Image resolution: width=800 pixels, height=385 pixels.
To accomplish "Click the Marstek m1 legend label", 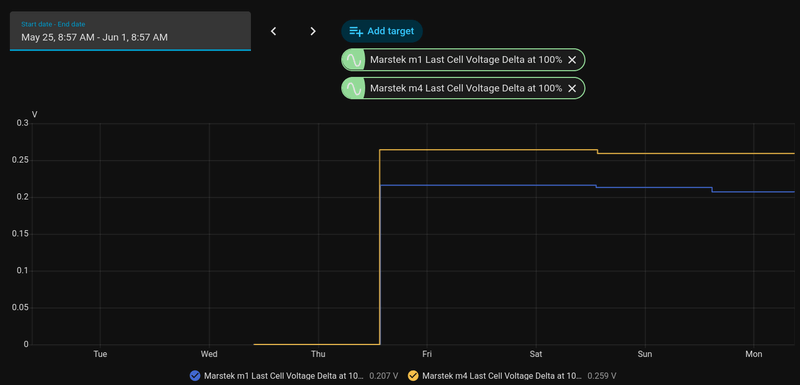I will point(284,376).
